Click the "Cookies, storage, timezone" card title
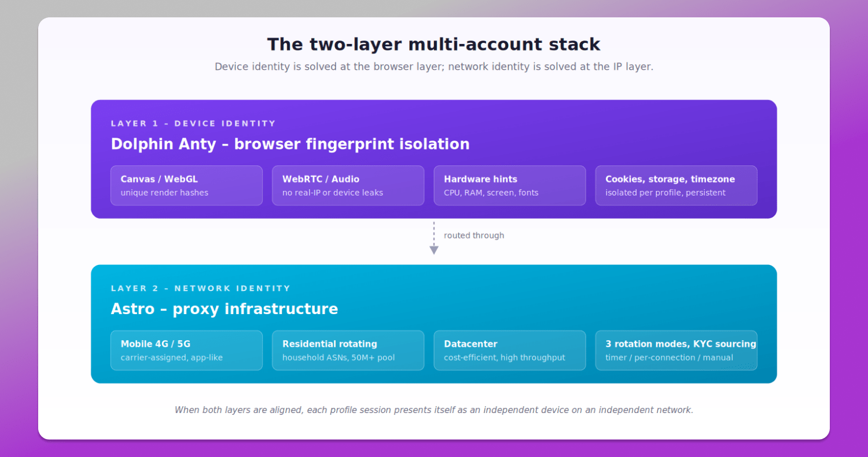 point(670,179)
